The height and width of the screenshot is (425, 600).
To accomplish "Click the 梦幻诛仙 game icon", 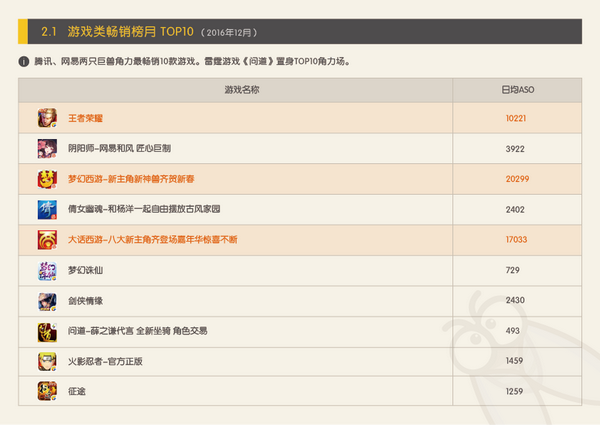I will [47, 271].
